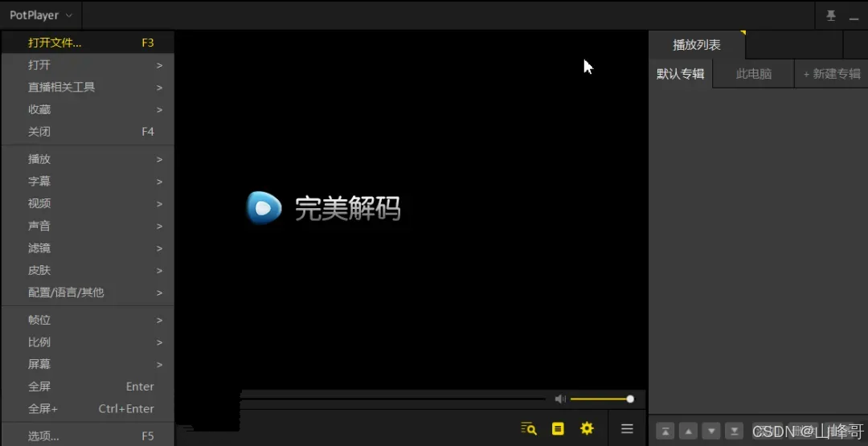
Task: Select 全屏+ Ctrl+Enter menu entry
Action: [x=88, y=408]
